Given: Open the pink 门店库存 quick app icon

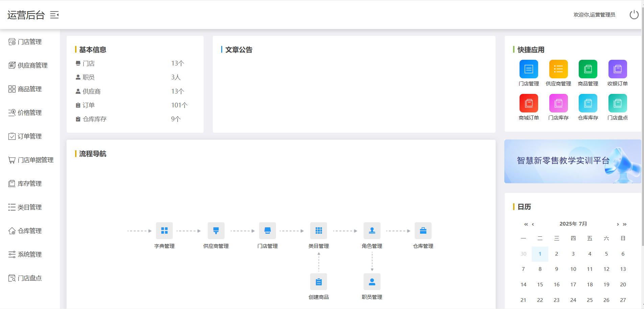Looking at the screenshot, I should coord(558,103).
